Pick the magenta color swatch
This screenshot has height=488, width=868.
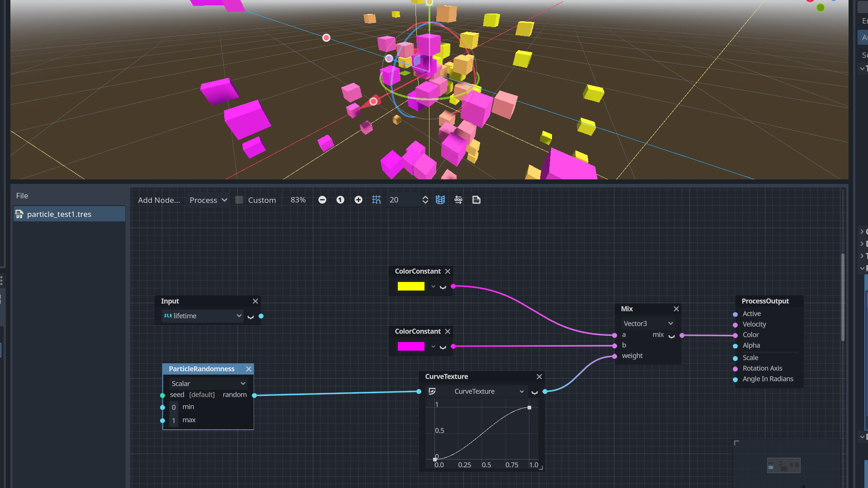pos(411,346)
